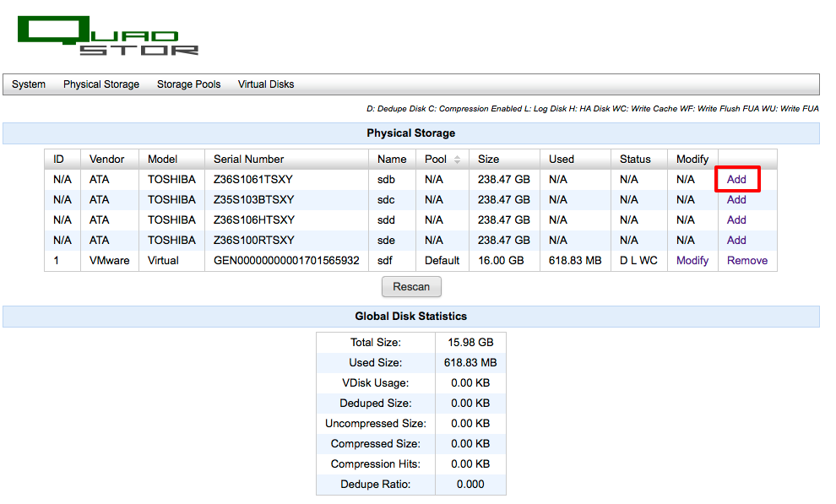836x504 pixels.
Task: Select serial GEN00000000001701565932
Action: (286, 261)
